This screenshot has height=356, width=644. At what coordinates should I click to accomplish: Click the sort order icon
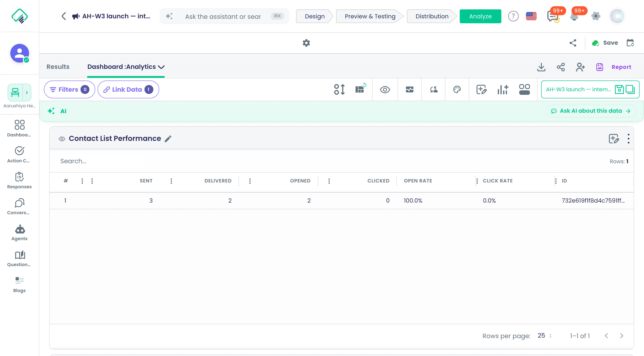(339, 89)
